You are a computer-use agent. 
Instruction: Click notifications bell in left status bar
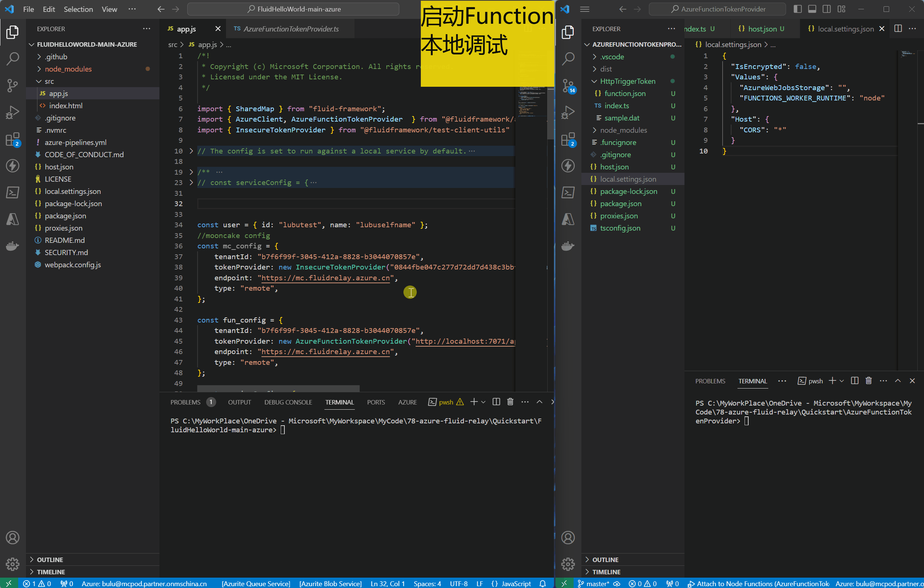pyautogui.click(x=542, y=584)
